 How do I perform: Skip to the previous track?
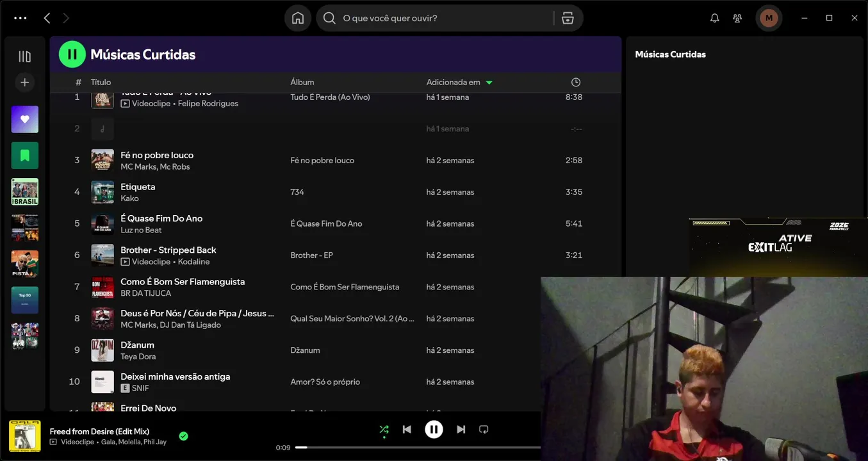click(x=407, y=430)
